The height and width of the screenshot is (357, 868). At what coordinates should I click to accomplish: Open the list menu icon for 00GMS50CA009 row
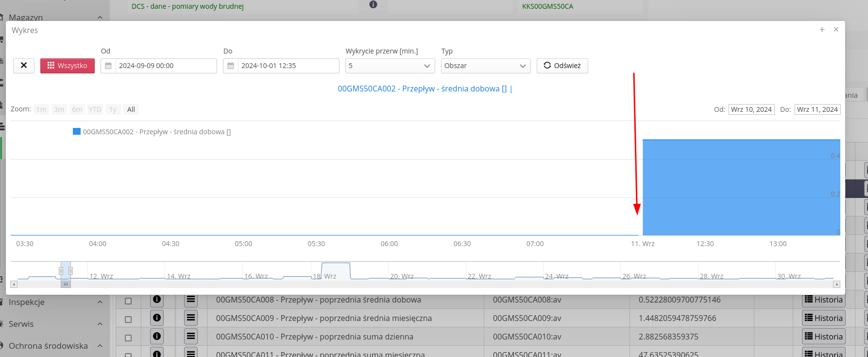coord(191,318)
